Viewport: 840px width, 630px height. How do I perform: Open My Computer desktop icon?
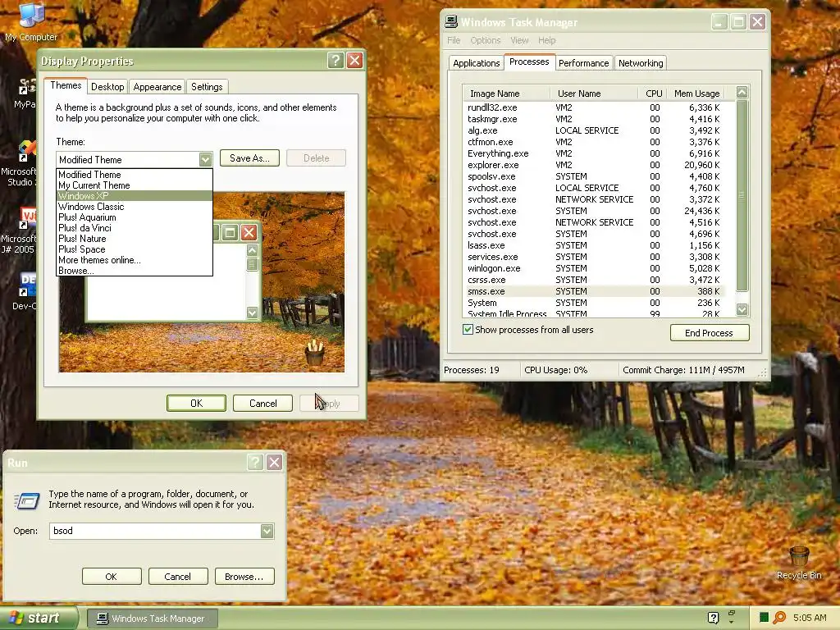(31, 21)
